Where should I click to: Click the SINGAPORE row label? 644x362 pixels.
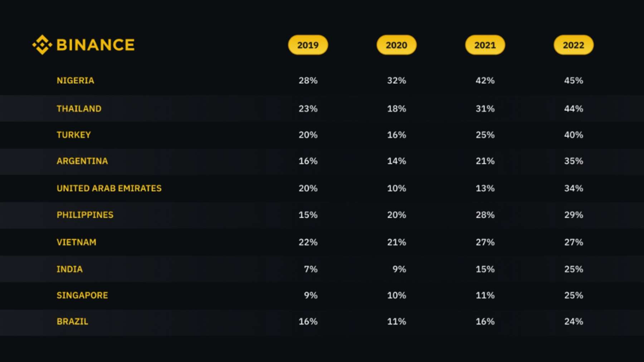82,295
